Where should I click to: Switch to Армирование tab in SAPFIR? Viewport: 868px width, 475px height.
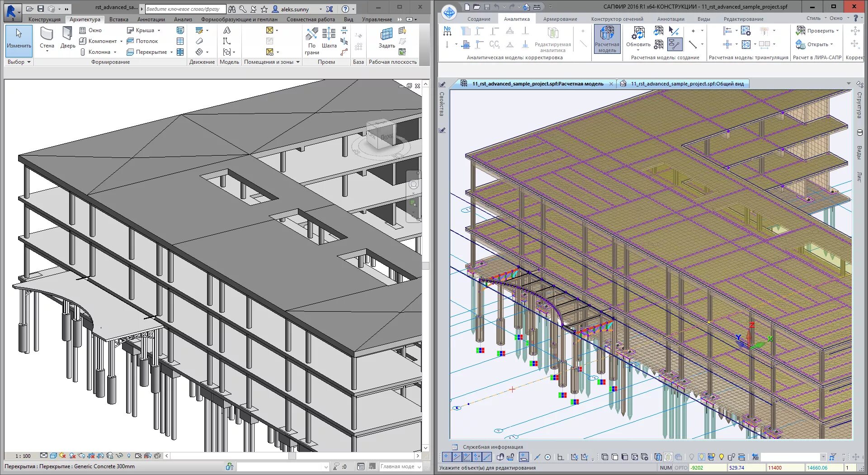point(560,19)
